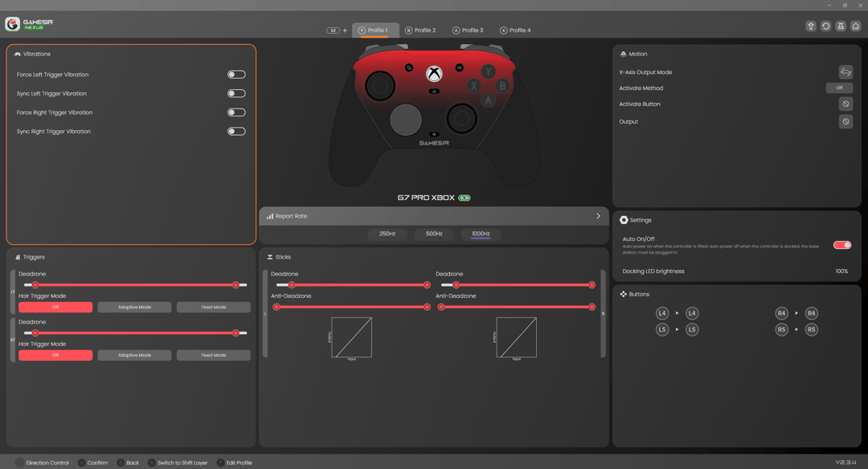Expand Report Rate panel with chevron
The width and height of the screenshot is (868, 469).
click(x=598, y=216)
